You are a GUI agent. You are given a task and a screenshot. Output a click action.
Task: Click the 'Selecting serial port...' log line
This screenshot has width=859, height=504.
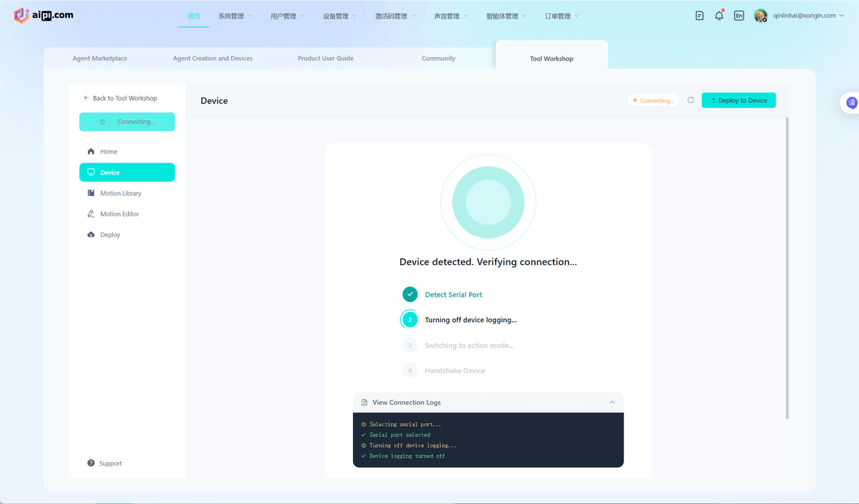click(x=405, y=424)
